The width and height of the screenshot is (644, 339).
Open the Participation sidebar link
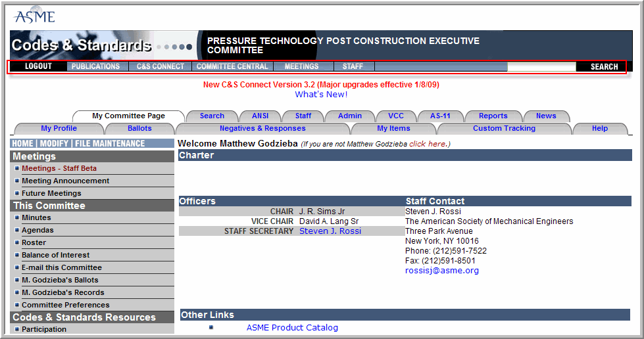[x=44, y=329]
